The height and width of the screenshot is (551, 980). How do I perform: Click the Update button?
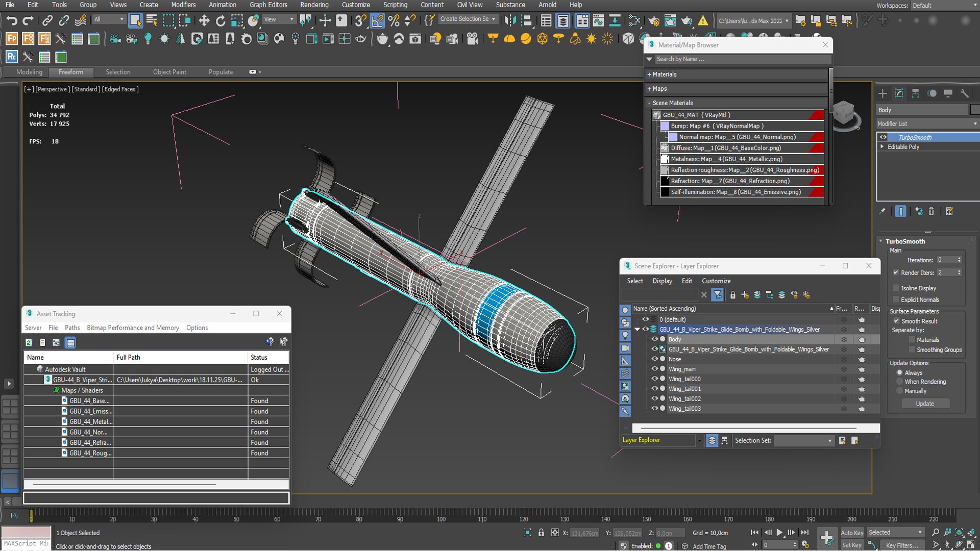(925, 404)
